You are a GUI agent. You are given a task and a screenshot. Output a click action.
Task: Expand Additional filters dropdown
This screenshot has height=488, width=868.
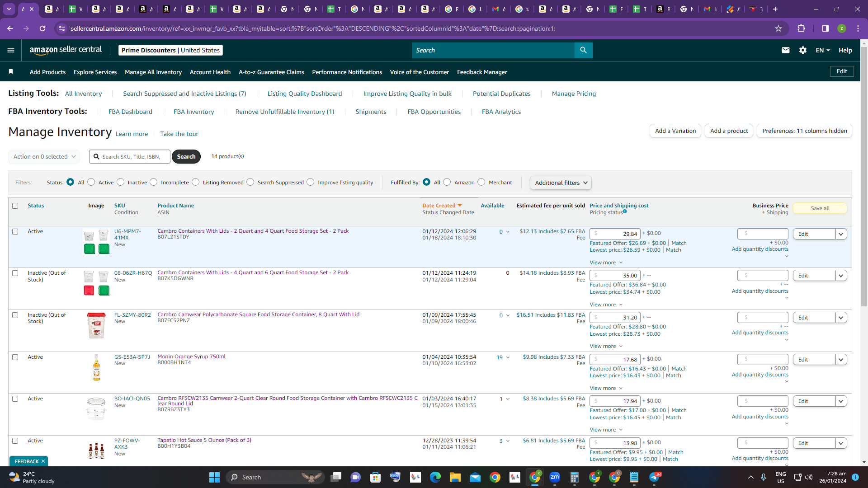coord(561,183)
